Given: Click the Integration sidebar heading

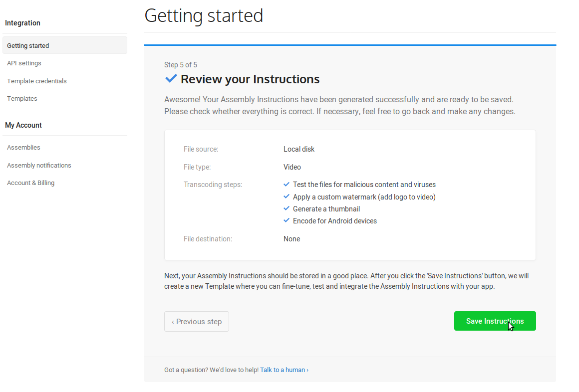Looking at the screenshot, I should 22,23.
